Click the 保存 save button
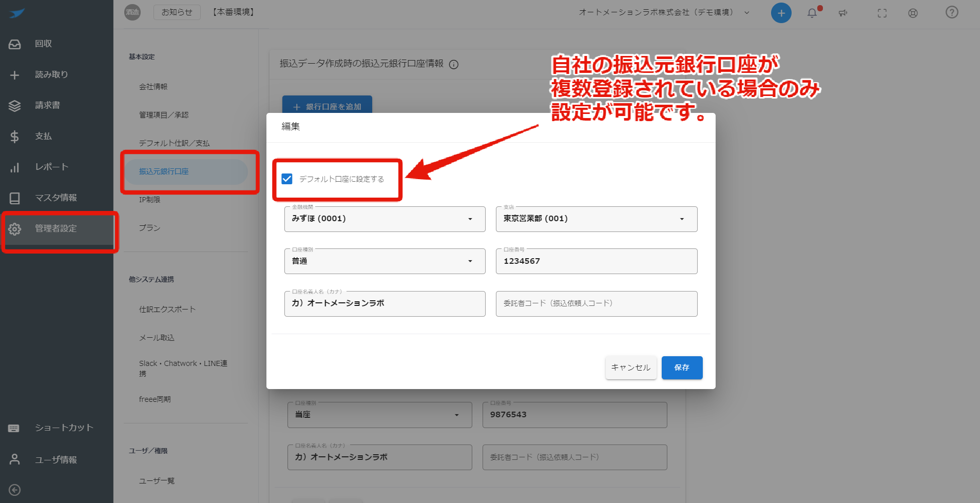 (682, 368)
